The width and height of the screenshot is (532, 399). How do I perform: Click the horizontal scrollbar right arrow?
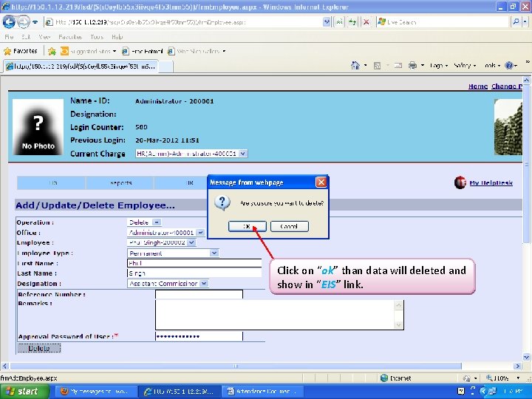[x=517, y=366]
